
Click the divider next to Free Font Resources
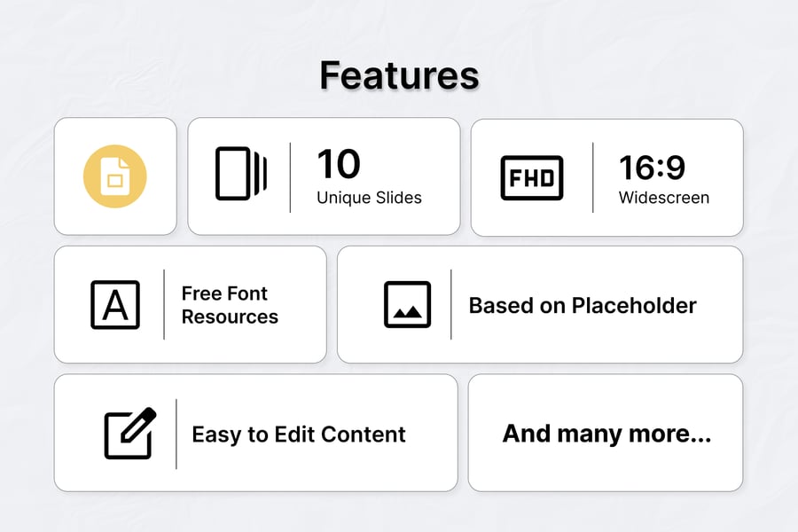click(164, 305)
